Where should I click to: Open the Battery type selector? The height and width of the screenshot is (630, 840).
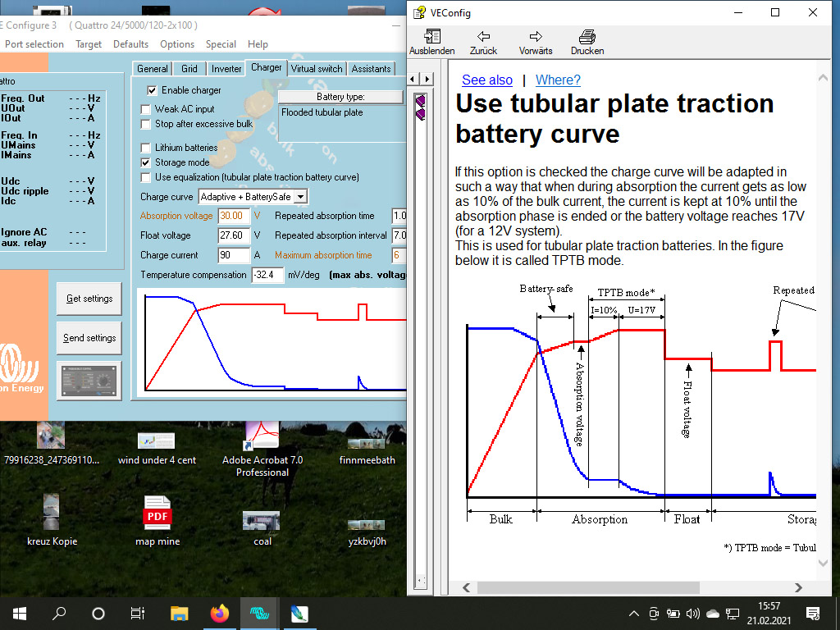tap(340, 97)
